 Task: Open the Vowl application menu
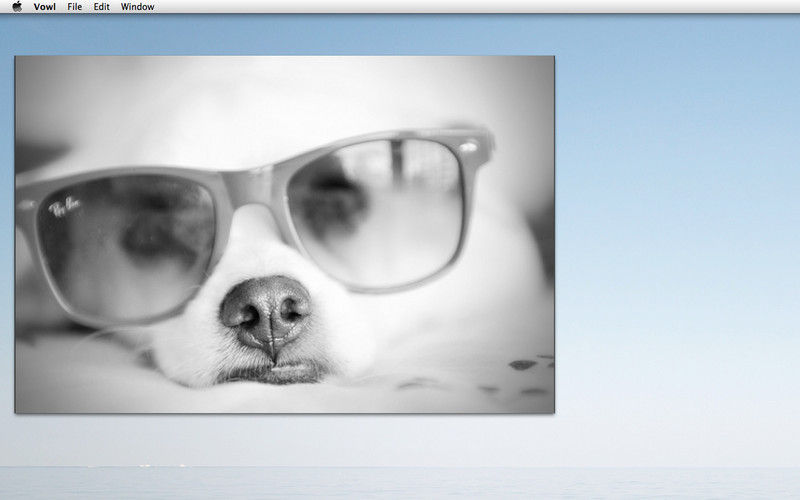pos(44,6)
